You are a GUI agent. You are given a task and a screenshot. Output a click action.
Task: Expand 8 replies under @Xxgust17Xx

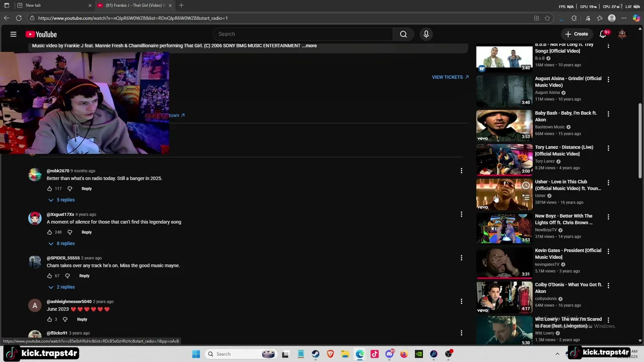pos(61,243)
